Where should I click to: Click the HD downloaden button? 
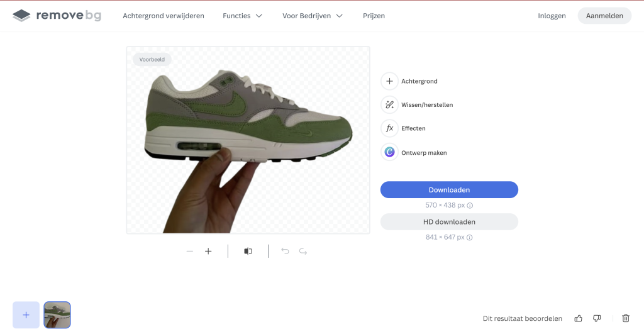(x=449, y=222)
